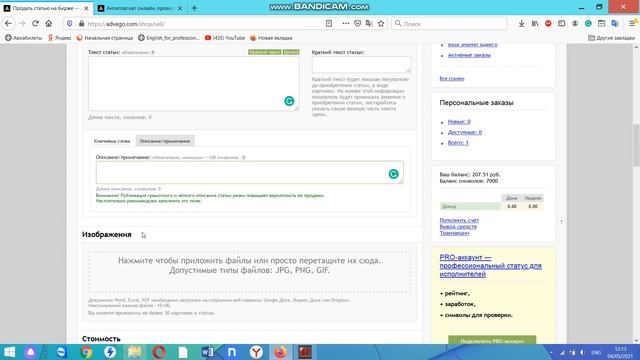Toggle reader view in the address bar
This screenshot has height=360, width=640.
point(329,24)
